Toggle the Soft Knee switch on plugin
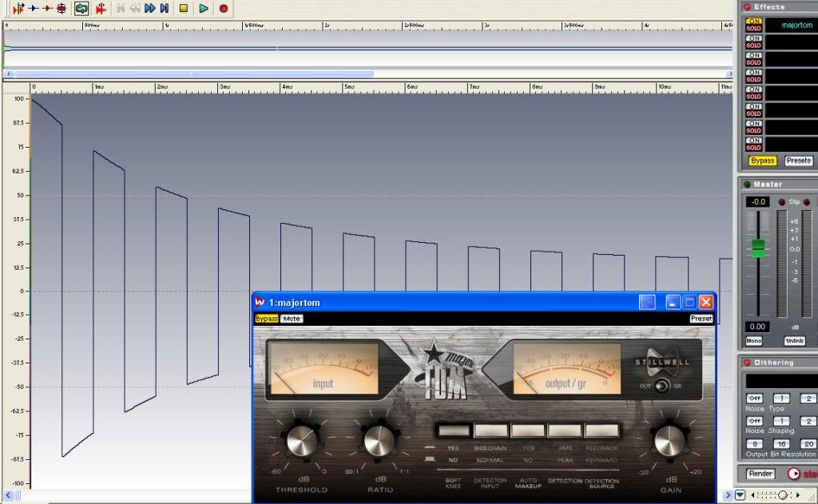The height and width of the screenshot is (504, 818). click(454, 431)
